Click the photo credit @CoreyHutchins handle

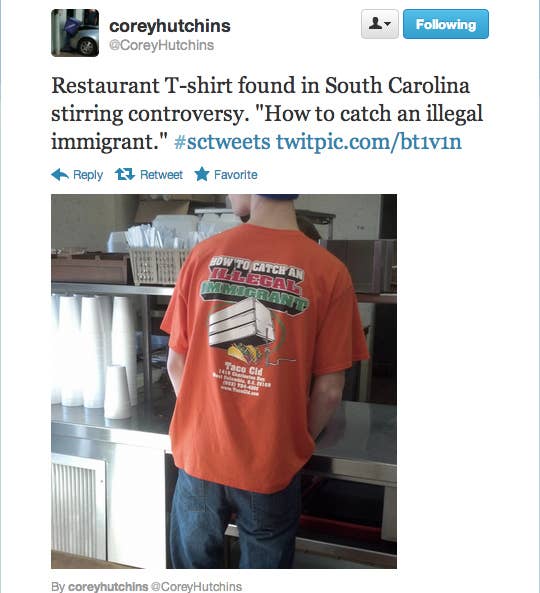pos(196,587)
